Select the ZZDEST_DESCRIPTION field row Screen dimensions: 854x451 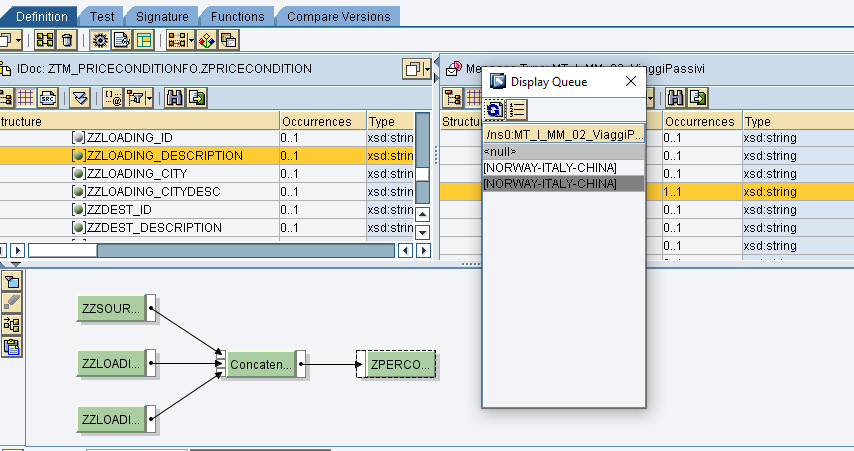click(154, 227)
